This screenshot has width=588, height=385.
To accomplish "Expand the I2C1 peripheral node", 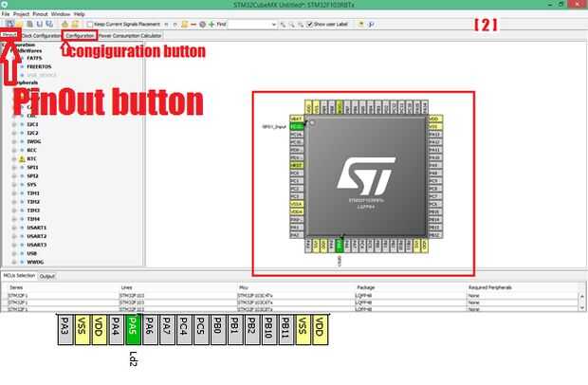I will click(x=14, y=124).
